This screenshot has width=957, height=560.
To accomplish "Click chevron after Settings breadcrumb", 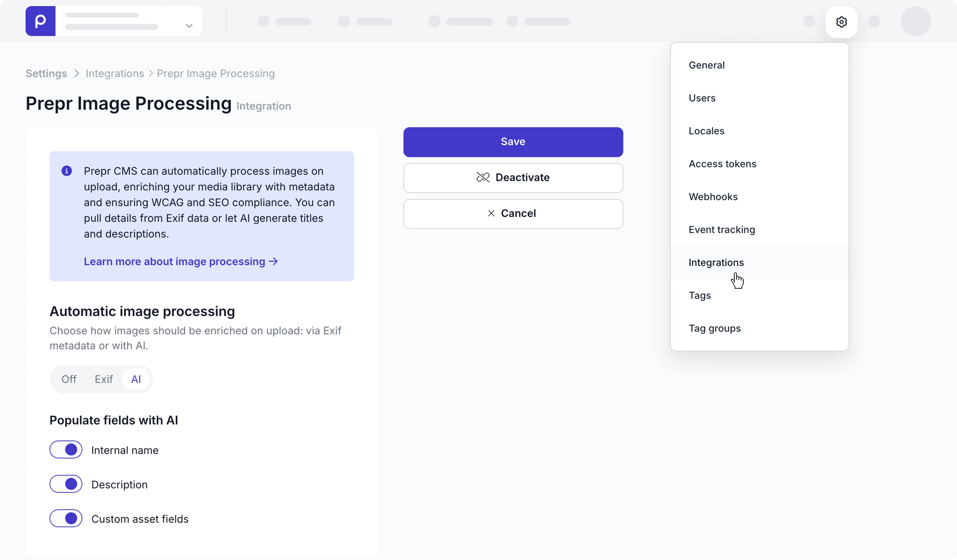I will click(x=77, y=73).
